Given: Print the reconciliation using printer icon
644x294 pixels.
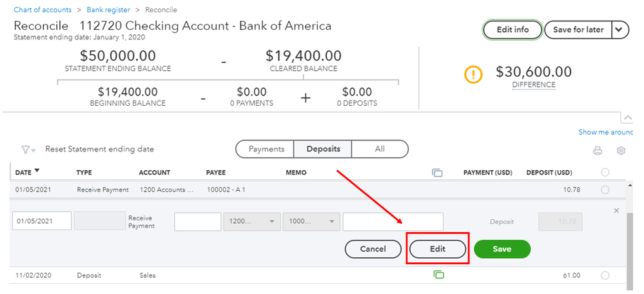Looking at the screenshot, I should [598, 151].
